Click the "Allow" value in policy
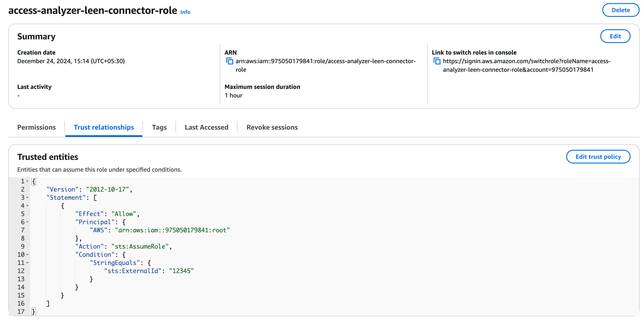644x321 pixels. tap(124, 214)
